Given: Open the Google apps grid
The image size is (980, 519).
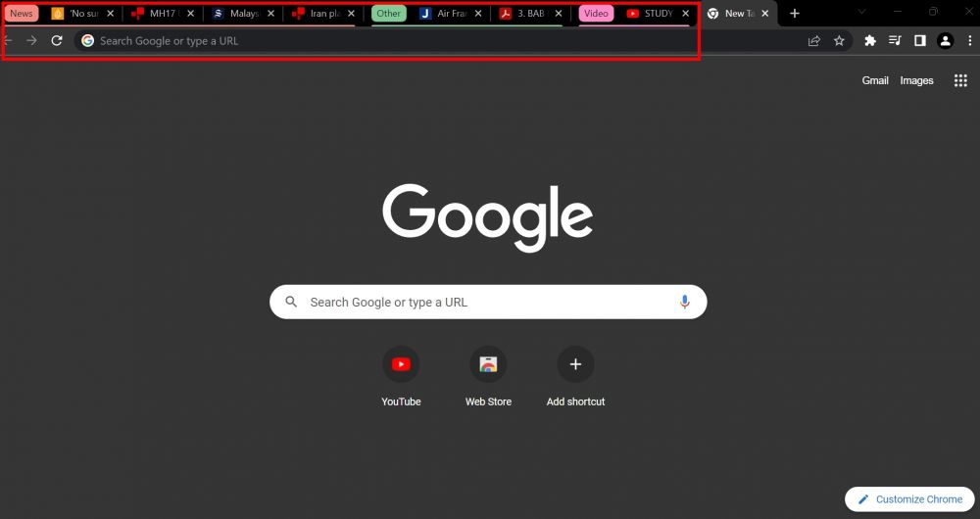Looking at the screenshot, I should pos(960,80).
